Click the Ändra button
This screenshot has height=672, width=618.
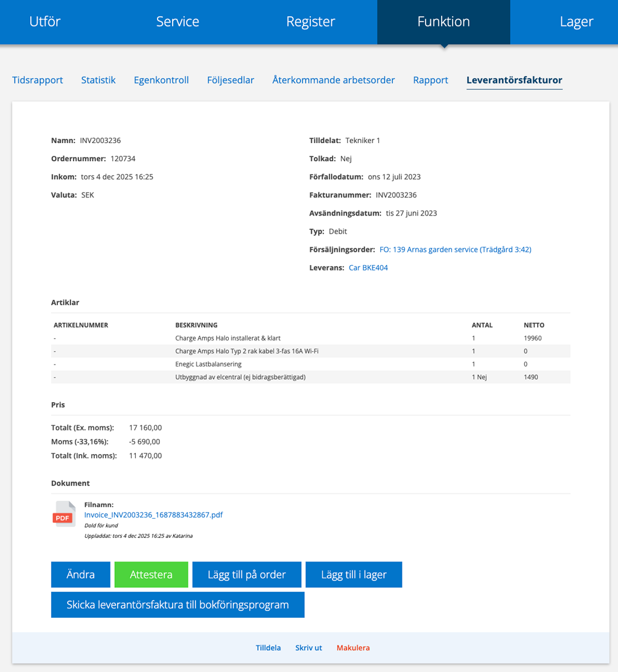pos(81,575)
